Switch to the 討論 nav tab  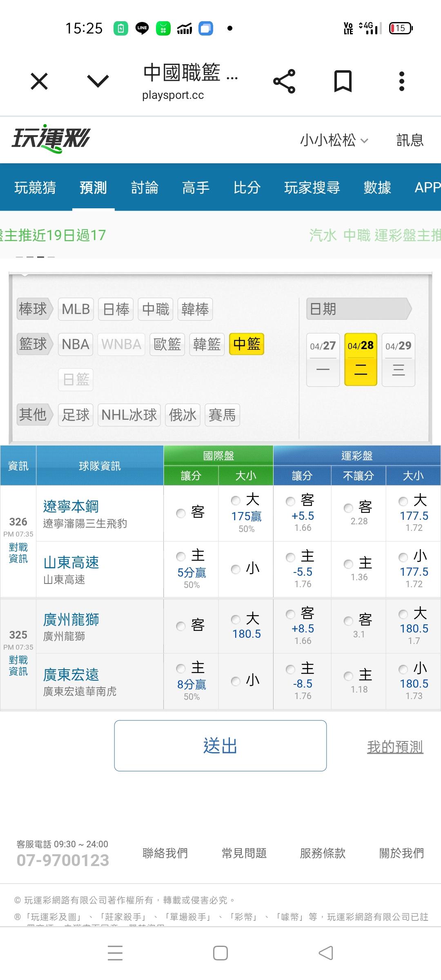pos(145,187)
